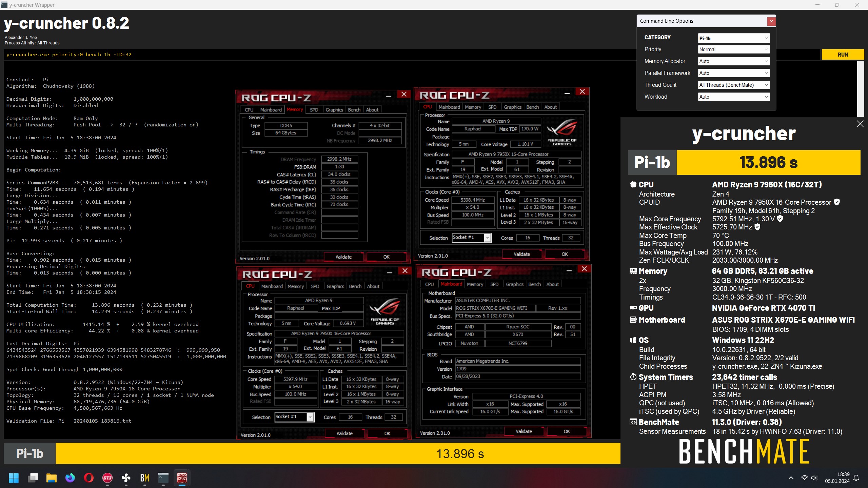Launch the Opera browser taskbar icon
This screenshot has width=868, height=488.
point(89,478)
